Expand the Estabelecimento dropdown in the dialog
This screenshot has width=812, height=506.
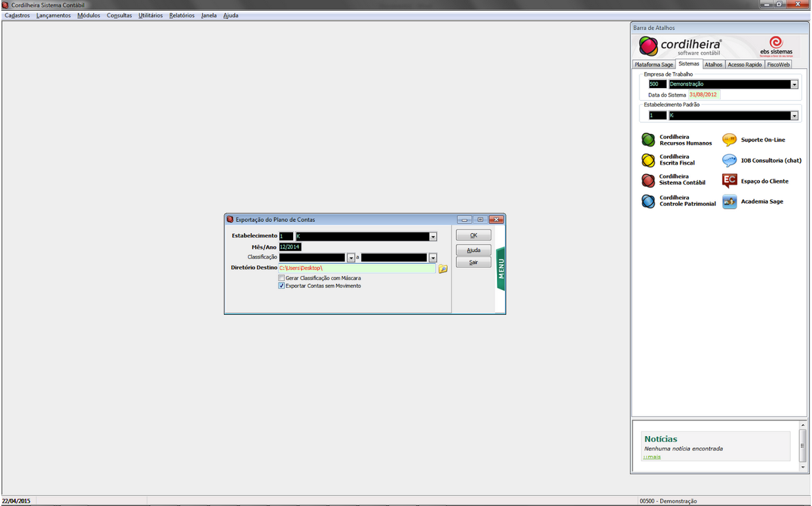pos(433,237)
